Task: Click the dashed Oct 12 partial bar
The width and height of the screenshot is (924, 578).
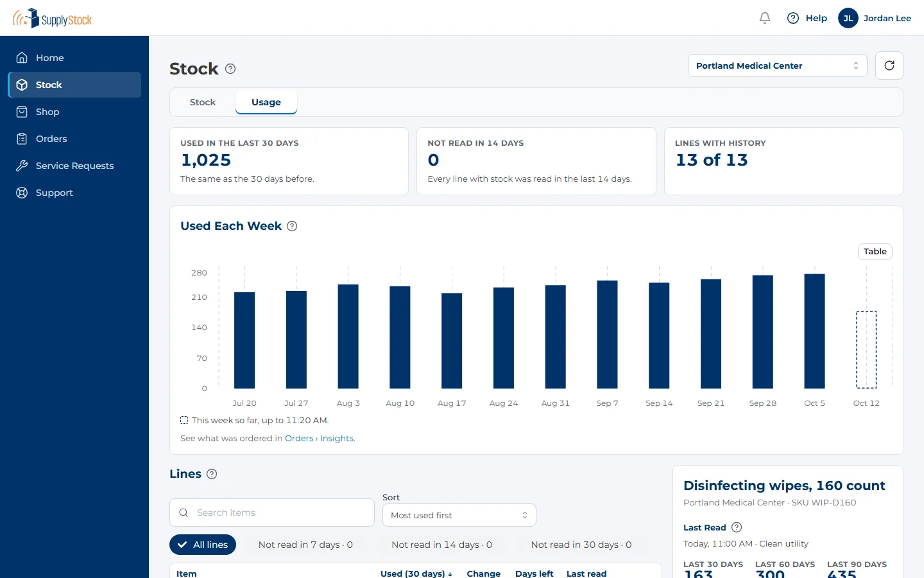Action: [866, 350]
